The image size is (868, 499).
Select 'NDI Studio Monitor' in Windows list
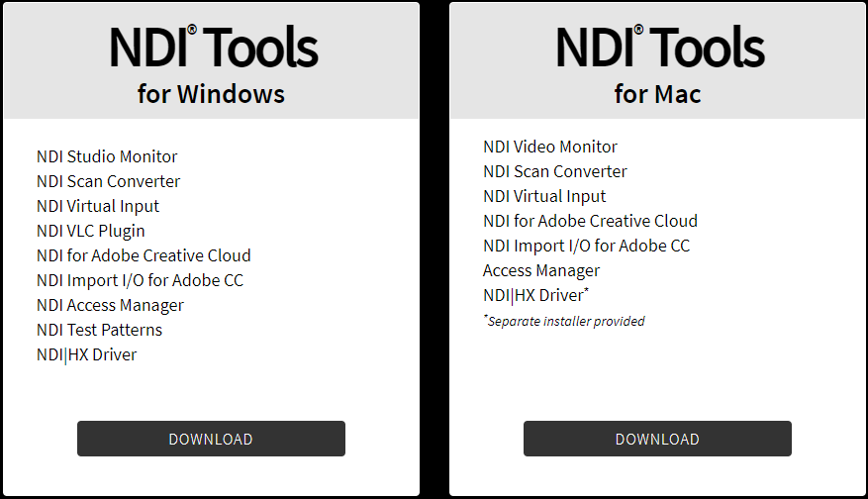coord(107,156)
